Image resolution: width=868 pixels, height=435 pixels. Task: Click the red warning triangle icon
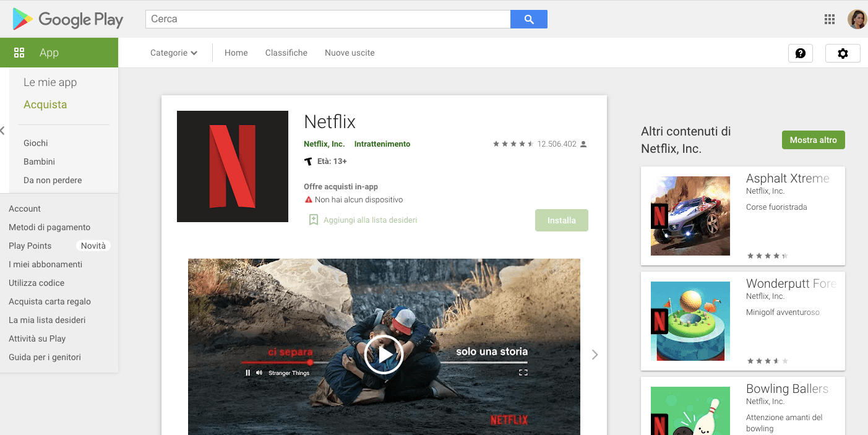pyautogui.click(x=308, y=200)
